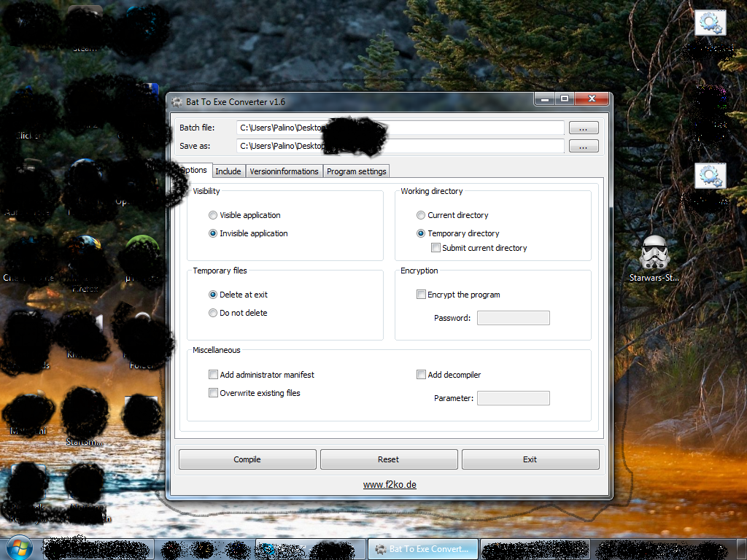
Task: Minimize the Bat To Exe Converter window
Action: (545, 99)
